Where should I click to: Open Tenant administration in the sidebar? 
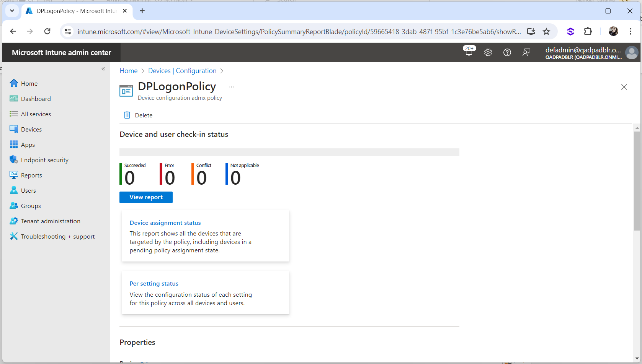pyautogui.click(x=45, y=221)
